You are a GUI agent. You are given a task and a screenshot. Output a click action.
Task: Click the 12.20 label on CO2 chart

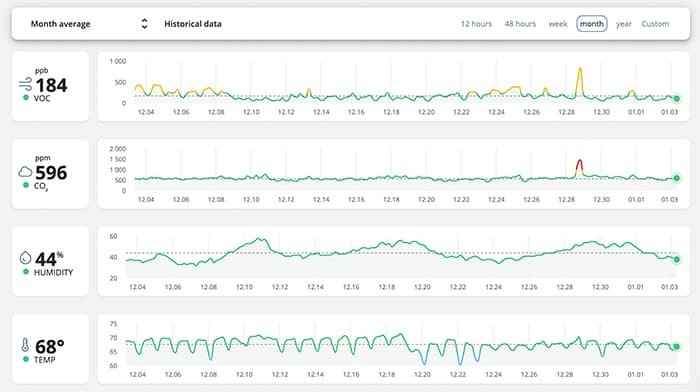coord(426,200)
